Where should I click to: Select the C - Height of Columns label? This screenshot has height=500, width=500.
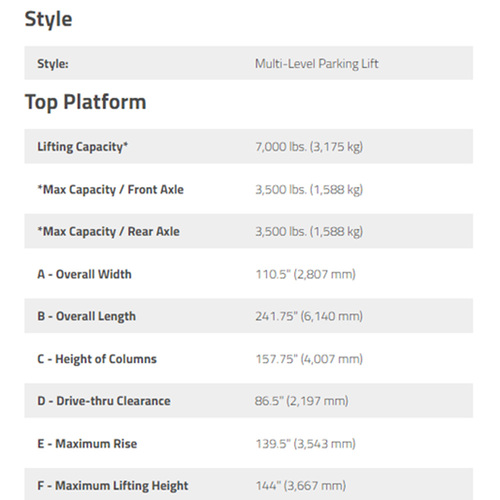click(97, 359)
